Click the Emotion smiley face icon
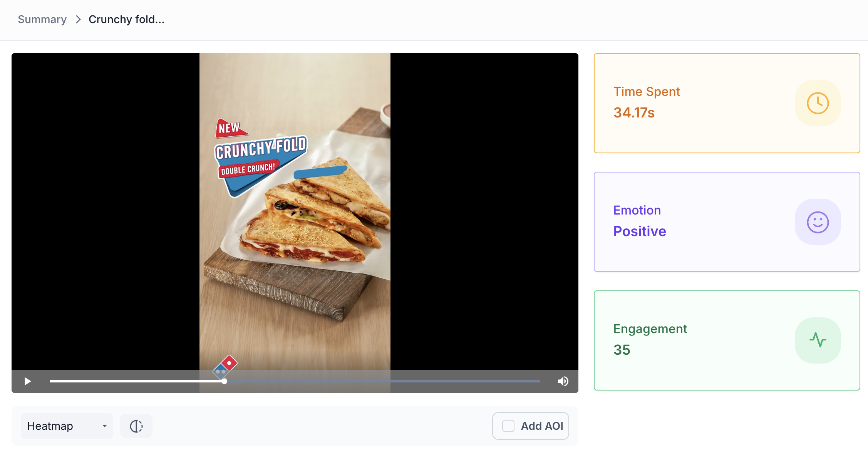868x456 pixels. pyautogui.click(x=818, y=222)
